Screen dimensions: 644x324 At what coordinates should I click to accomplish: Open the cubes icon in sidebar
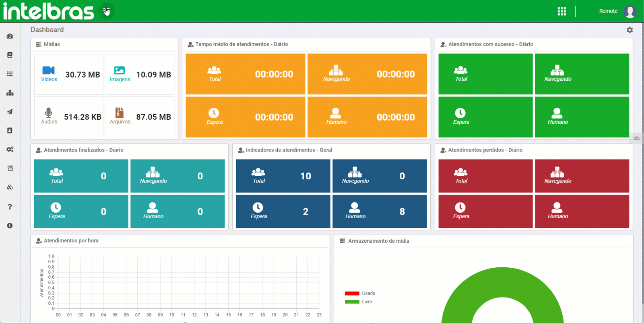[x=10, y=187]
